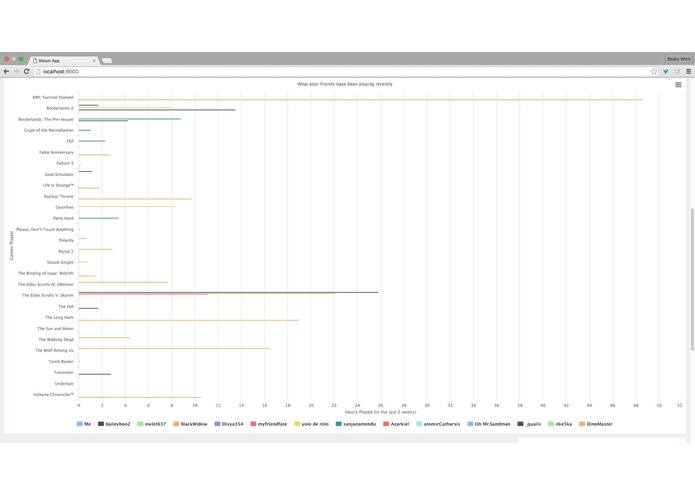Click the Transistor dark bar

click(x=95, y=374)
